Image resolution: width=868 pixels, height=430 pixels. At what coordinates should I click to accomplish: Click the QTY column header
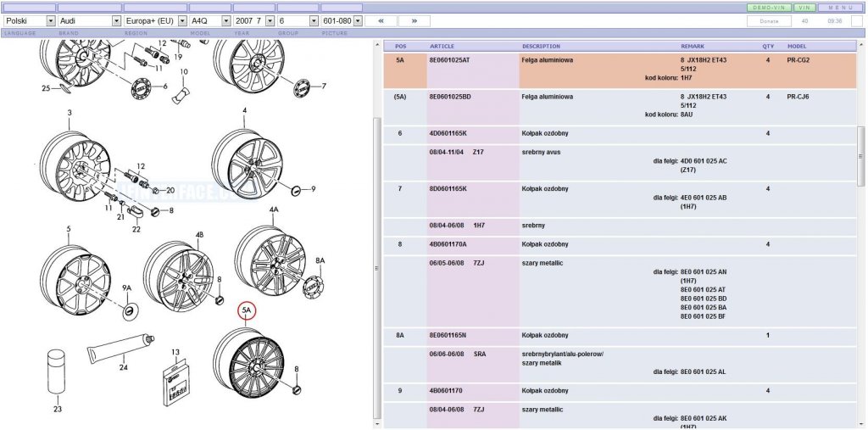(x=768, y=47)
